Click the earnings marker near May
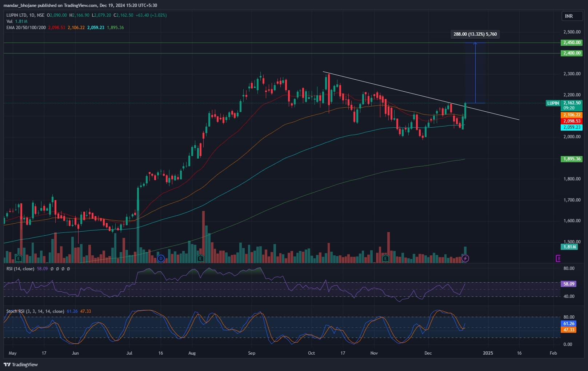The height and width of the screenshot is (371, 588). 18,259
